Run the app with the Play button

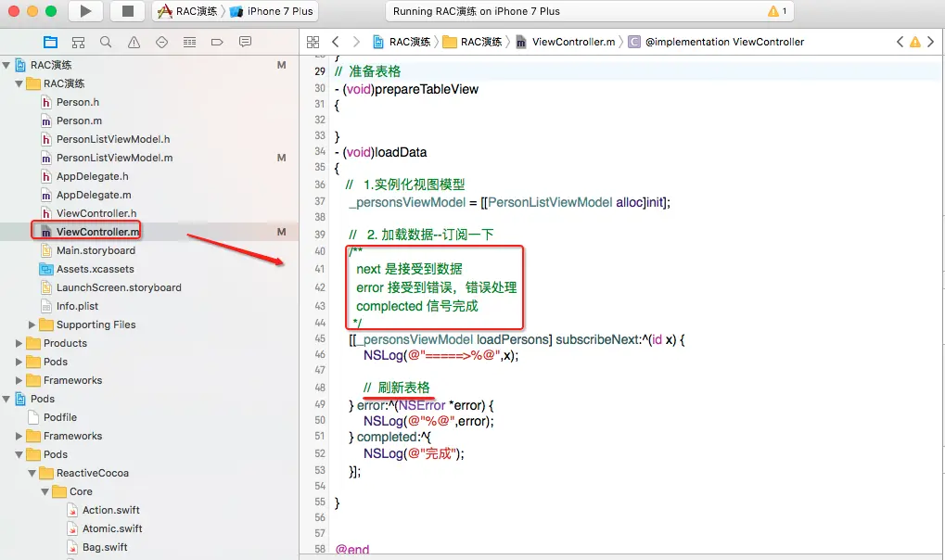(x=85, y=11)
